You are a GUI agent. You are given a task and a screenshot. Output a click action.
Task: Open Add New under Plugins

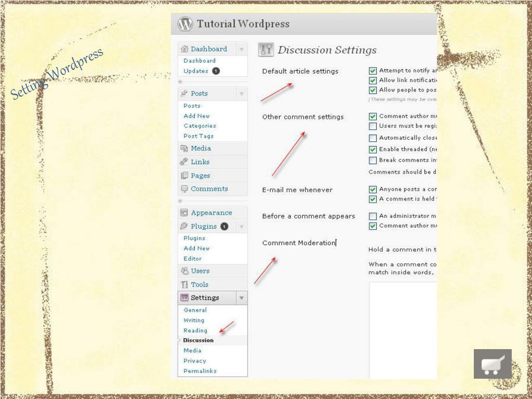click(196, 248)
